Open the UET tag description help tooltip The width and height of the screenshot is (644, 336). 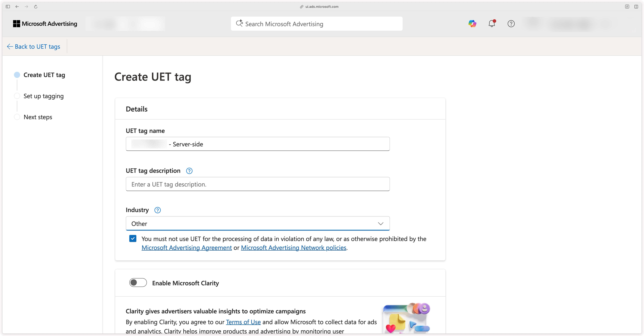[x=189, y=171]
